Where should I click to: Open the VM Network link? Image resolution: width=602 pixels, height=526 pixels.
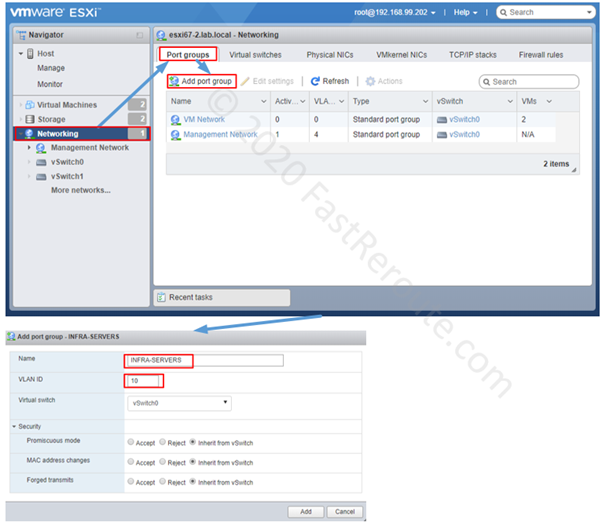[x=204, y=119]
